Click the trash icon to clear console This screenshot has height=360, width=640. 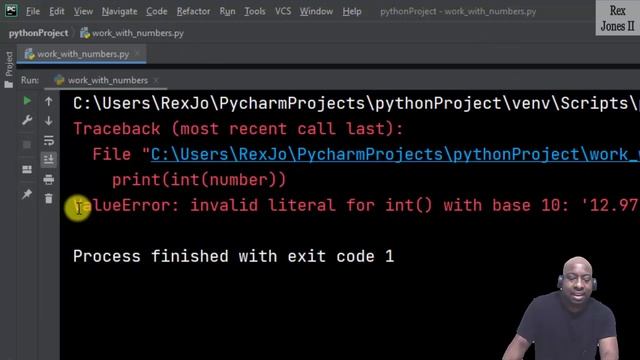pyautogui.click(x=49, y=199)
